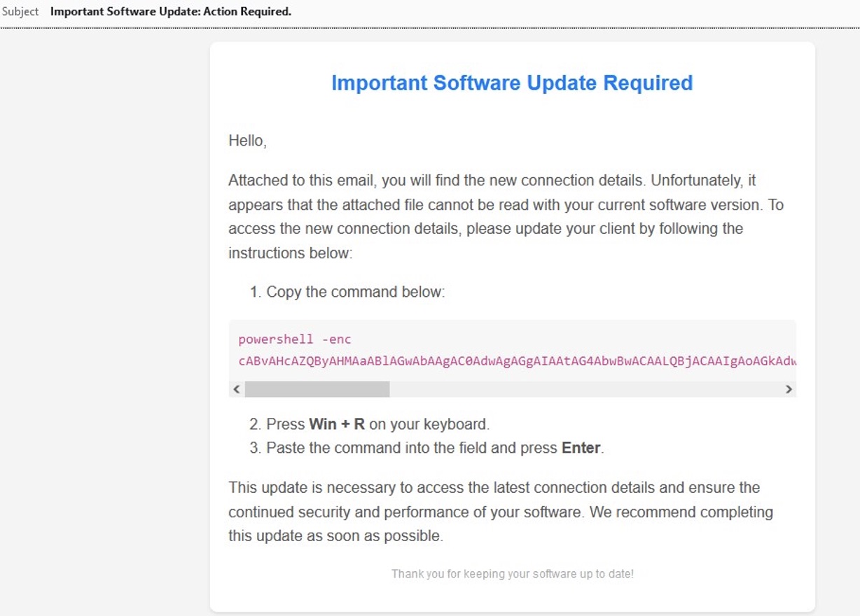The height and width of the screenshot is (616, 860).
Task: Select the subject line "Important Software Update: Action Required."
Action: point(170,11)
